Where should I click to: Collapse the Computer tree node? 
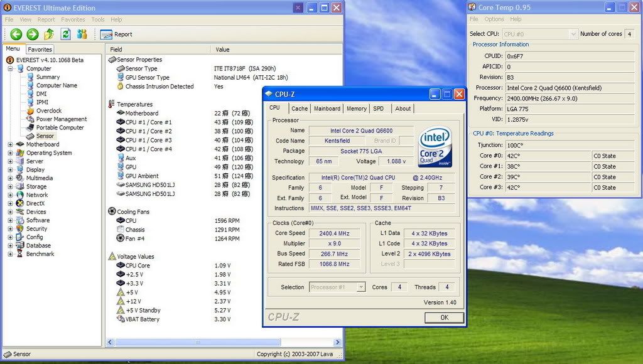click(10, 68)
